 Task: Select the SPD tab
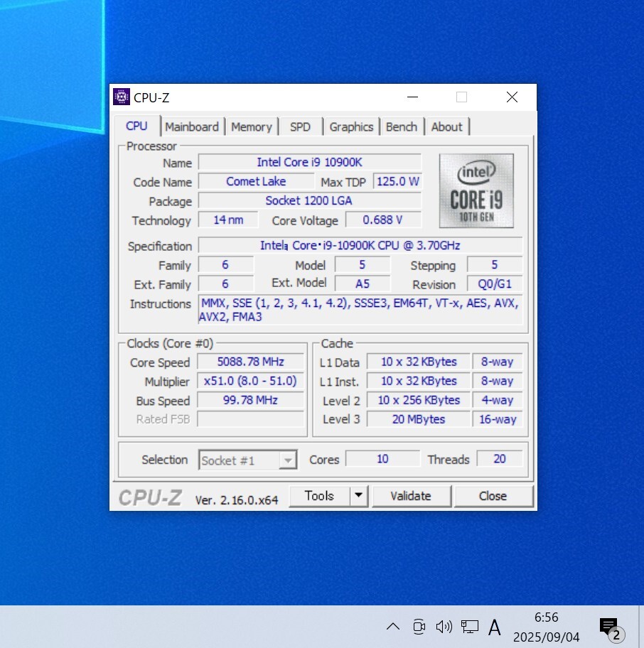click(300, 127)
